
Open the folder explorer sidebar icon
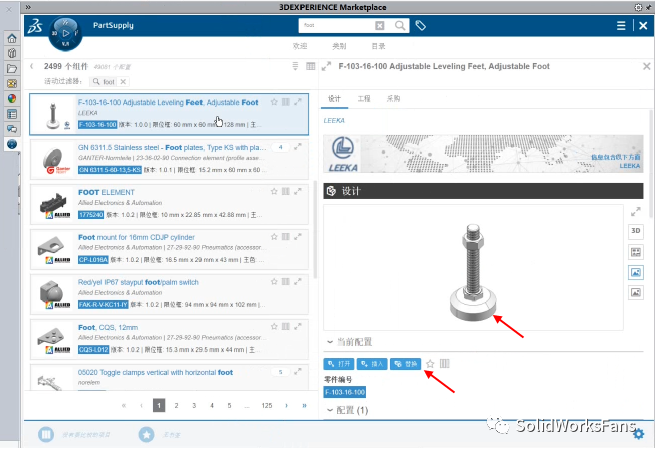tap(12, 68)
